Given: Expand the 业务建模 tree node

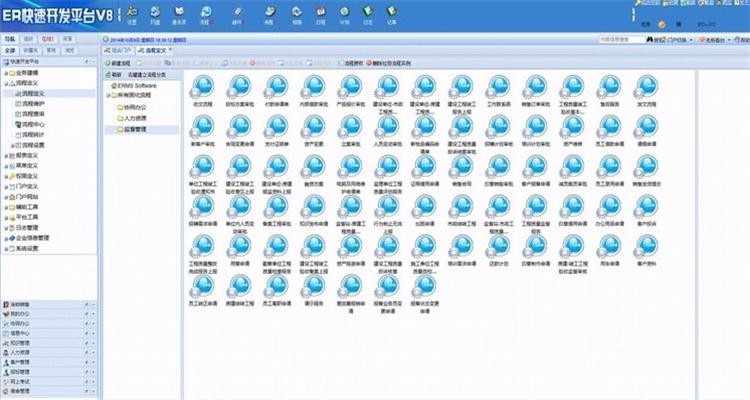Looking at the screenshot, I should point(6,73).
